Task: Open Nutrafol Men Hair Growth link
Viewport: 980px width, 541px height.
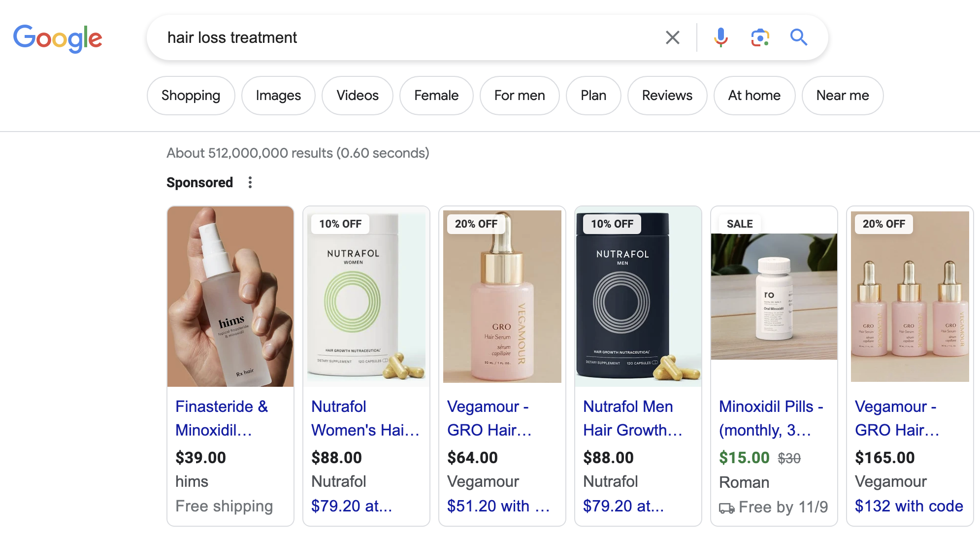Action: 633,418
